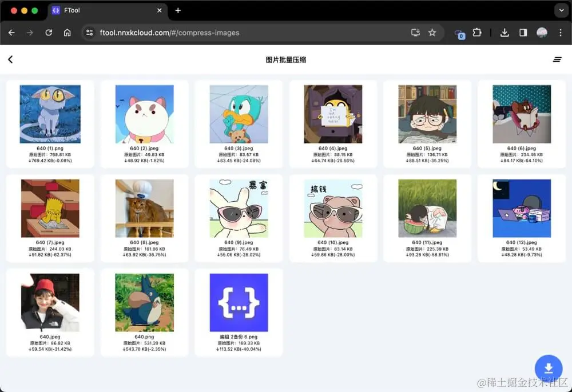Click the result 543.70 KB(-2.35%)
The image size is (572, 392).
(146, 349)
